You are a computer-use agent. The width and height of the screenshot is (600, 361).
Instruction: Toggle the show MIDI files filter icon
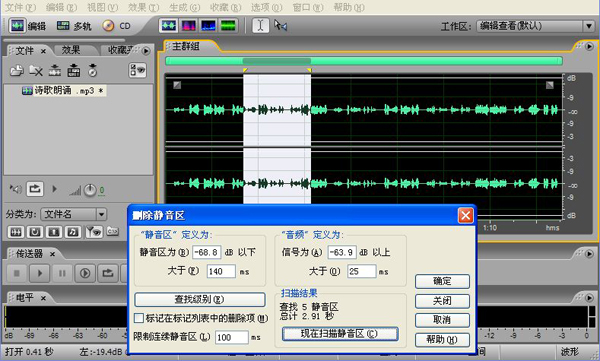[x=73, y=232]
